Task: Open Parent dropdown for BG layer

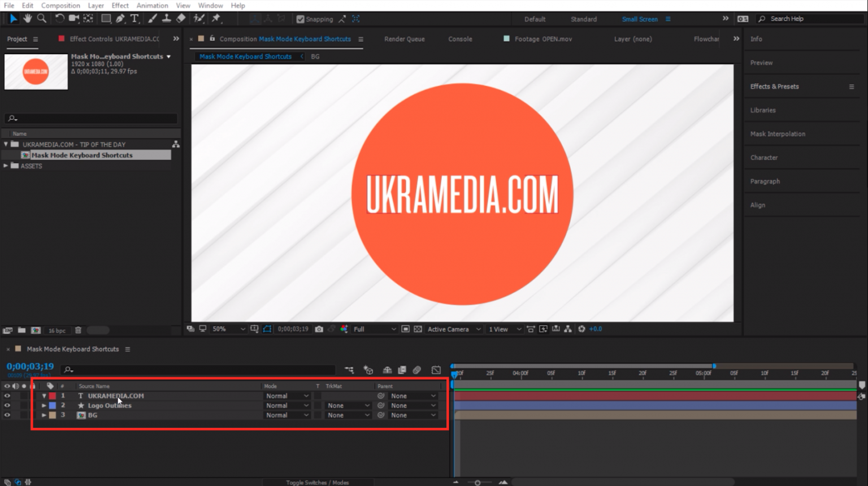Action: point(413,415)
